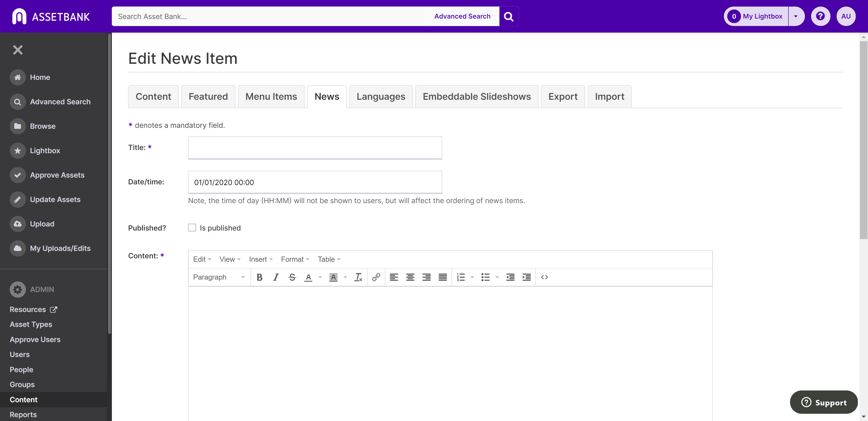Open the editor Table menu
This screenshot has height=421, width=868.
pyautogui.click(x=329, y=259)
